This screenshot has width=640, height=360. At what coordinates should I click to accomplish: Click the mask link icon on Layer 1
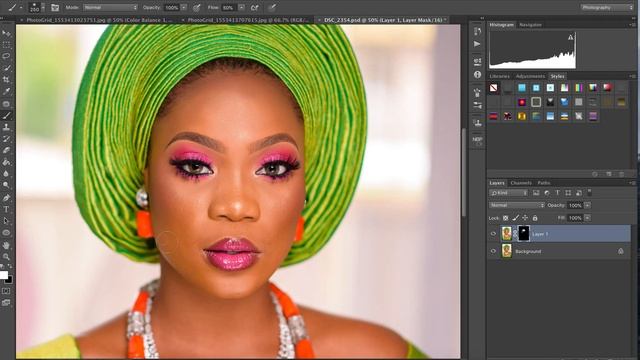[515, 234]
